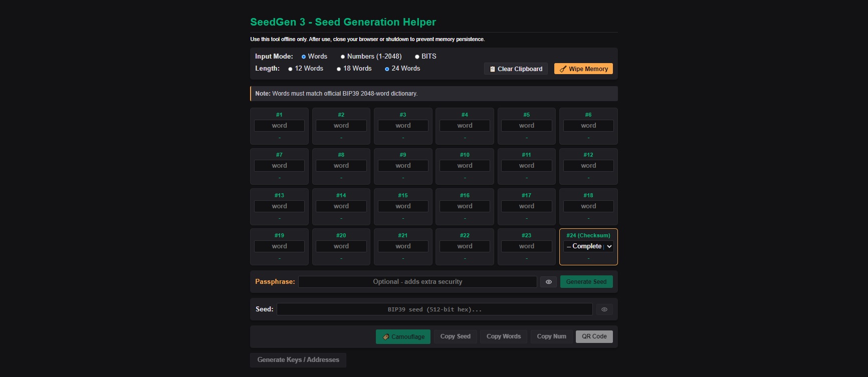Click the Camouflage button
Image resolution: width=868 pixels, height=377 pixels.
coord(403,336)
